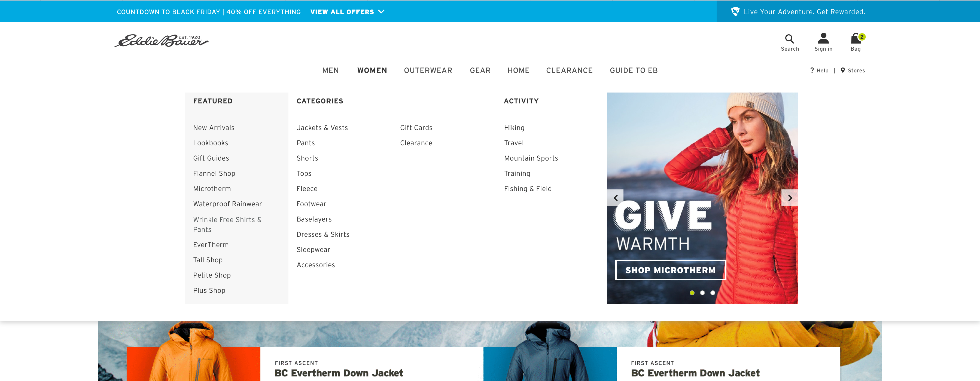
Task: Click the Shop Microtherm button
Action: point(670,270)
